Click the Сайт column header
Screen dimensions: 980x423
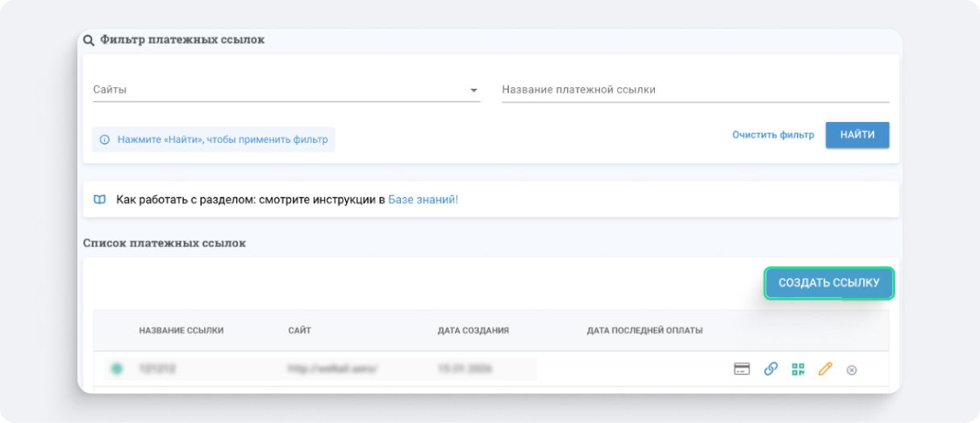tap(299, 330)
